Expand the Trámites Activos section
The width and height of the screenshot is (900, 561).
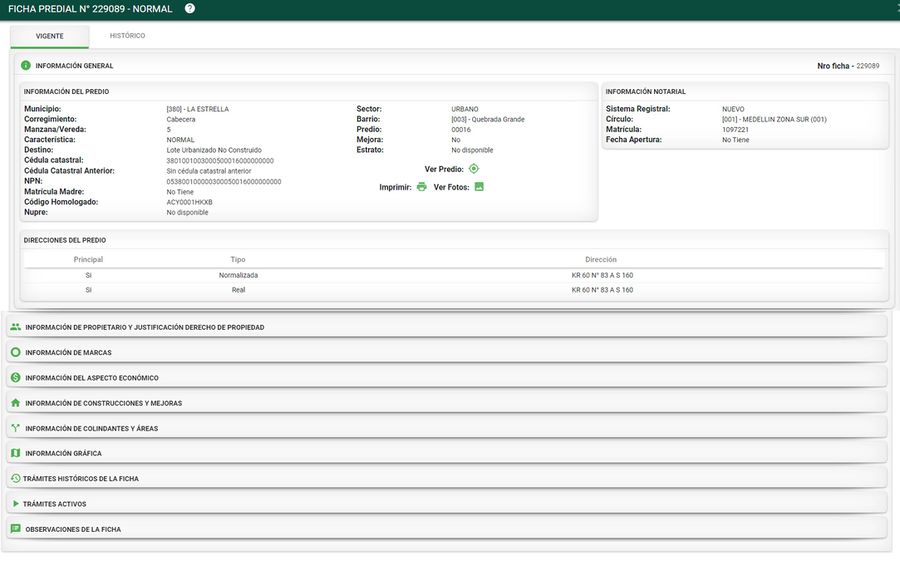pyautogui.click(x=447, y=504)
